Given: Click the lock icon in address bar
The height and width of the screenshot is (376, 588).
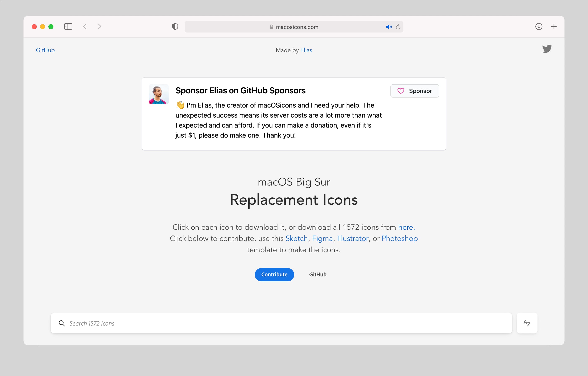Looking at the screenshot, I should [271, 27].
